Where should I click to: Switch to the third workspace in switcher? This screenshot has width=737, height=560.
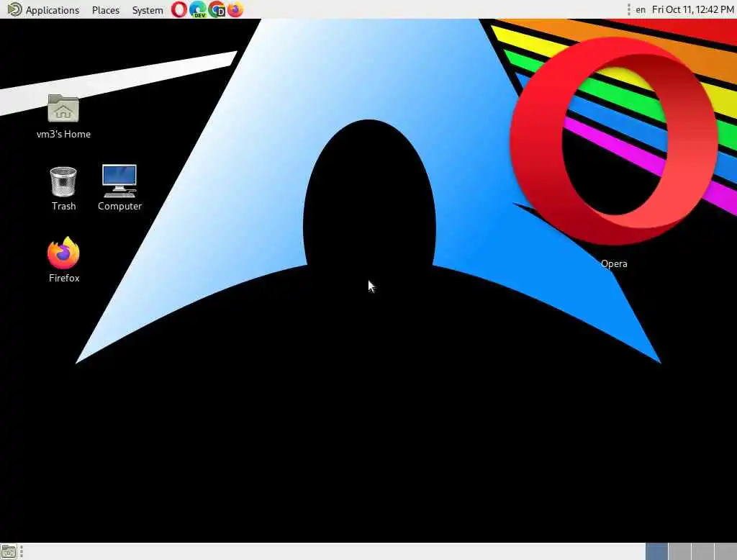click(702, 551)
